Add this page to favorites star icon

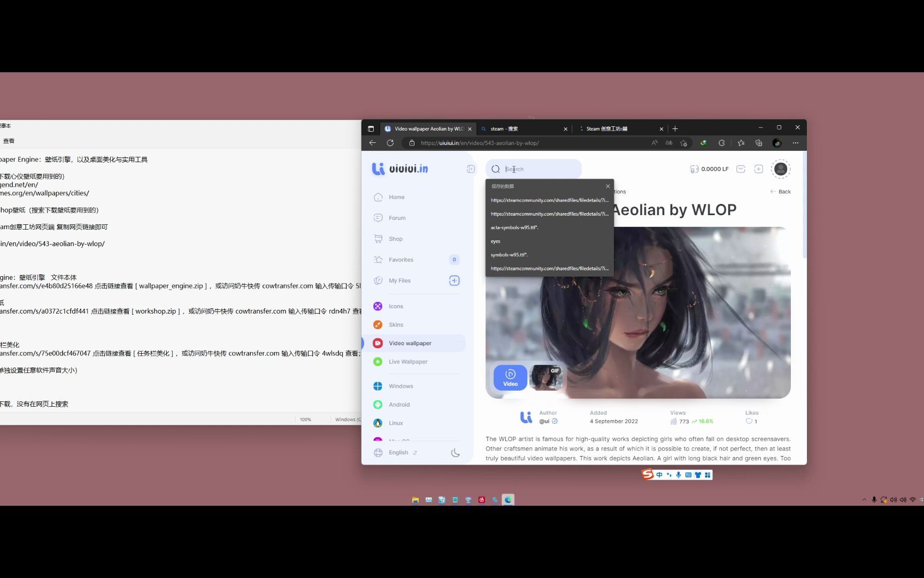click(683, 143)
